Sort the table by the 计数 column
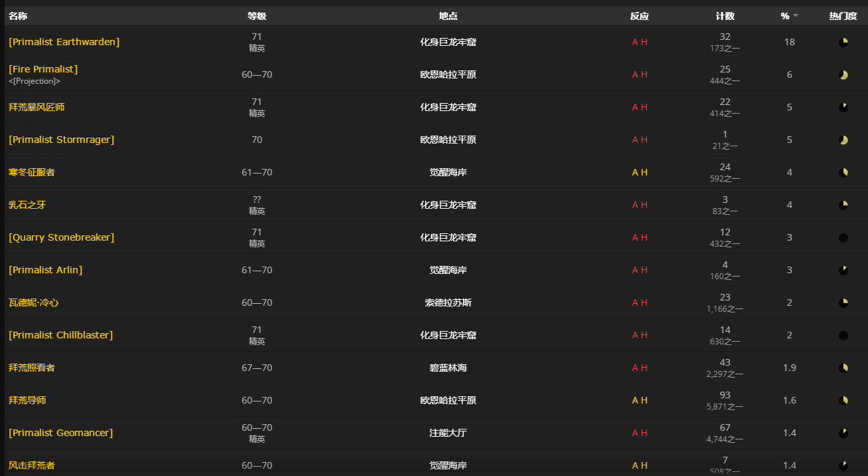 coord(725,15)
